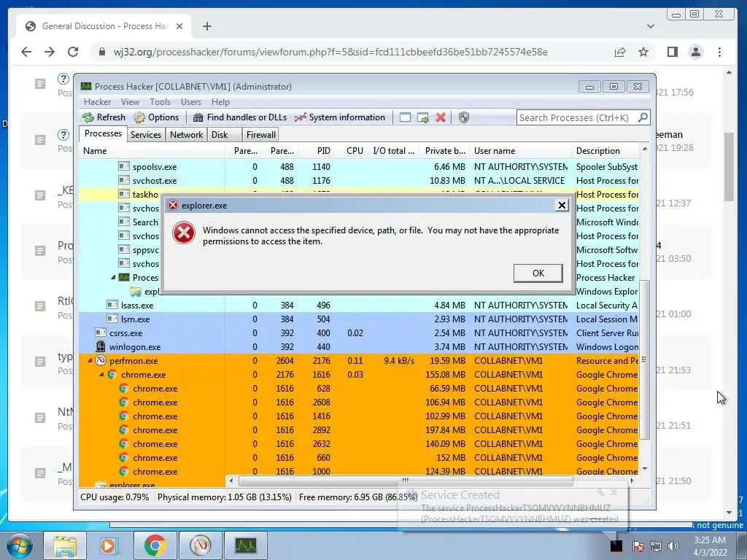Close the General Discussion browser tab
Image resolution: width=747 pixels, height=560 pixels.
(x=179, y=26)
